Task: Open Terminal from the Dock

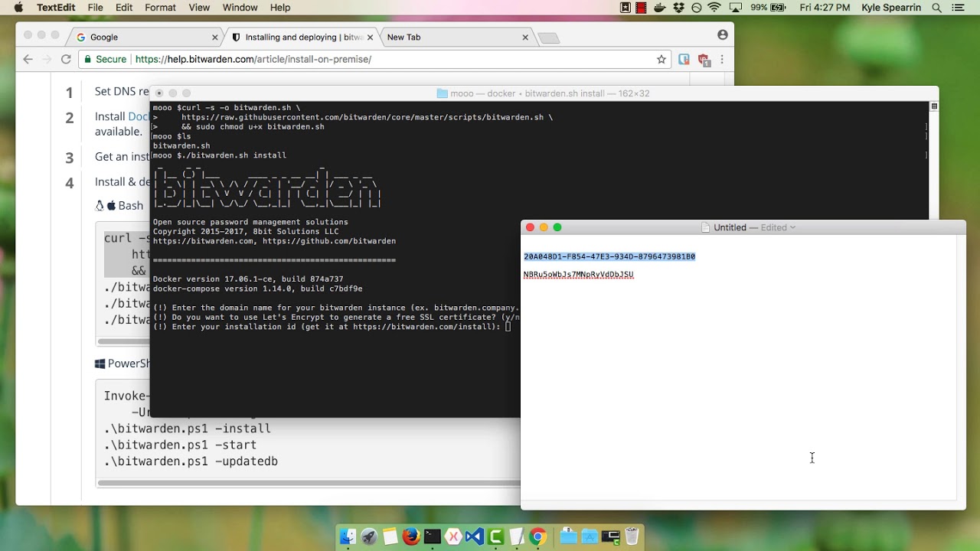Action: 432,537
